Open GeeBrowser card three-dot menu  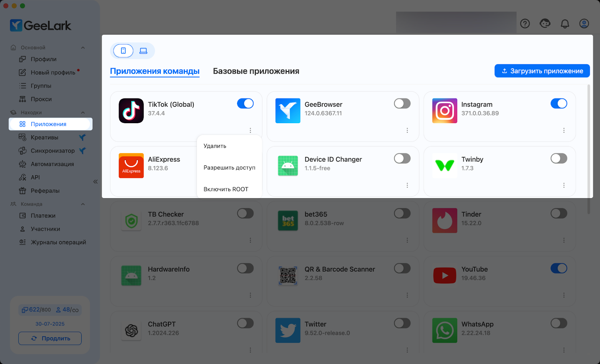pos(407,130)
